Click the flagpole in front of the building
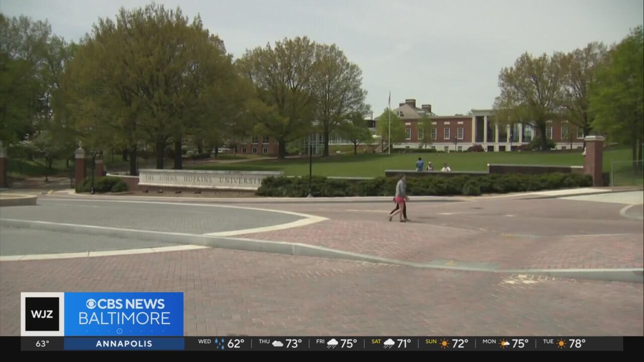The image size is (644, 362). point(389,123)
